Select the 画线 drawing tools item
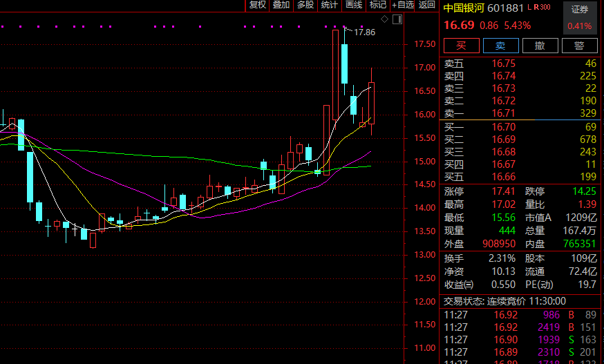The height and width of the screenshot is (364, 604). 354,5
